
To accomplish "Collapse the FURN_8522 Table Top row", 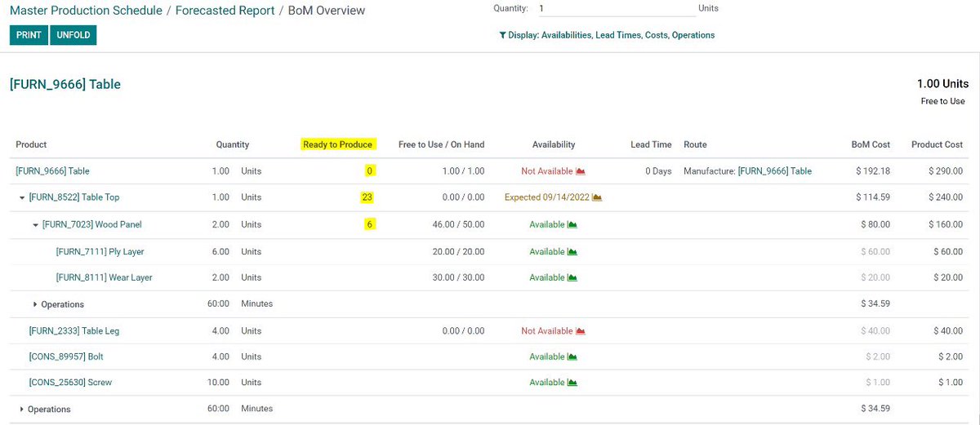I will pyautogui.click(x=22, y=197).
